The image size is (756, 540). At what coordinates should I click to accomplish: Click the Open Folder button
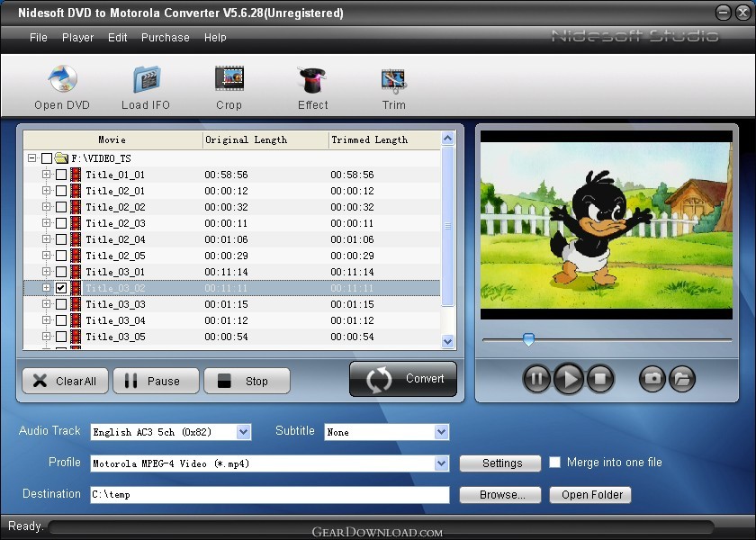point(590,495)
